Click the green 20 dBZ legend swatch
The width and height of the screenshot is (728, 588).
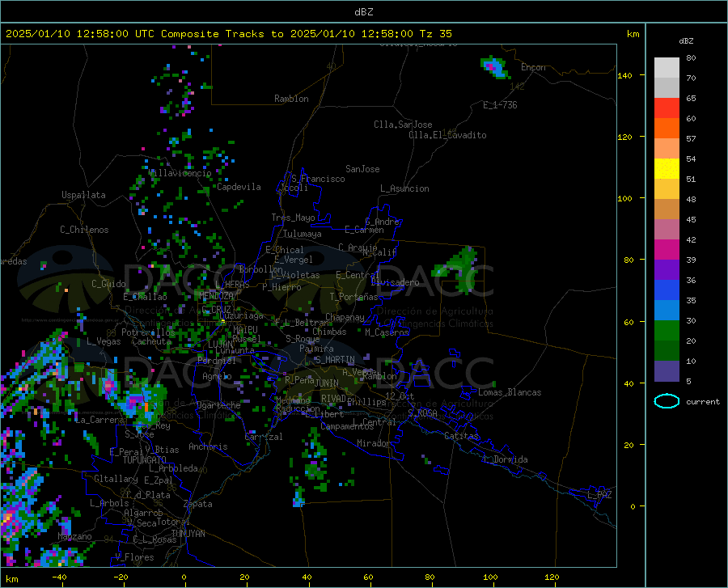pos(667,330)
